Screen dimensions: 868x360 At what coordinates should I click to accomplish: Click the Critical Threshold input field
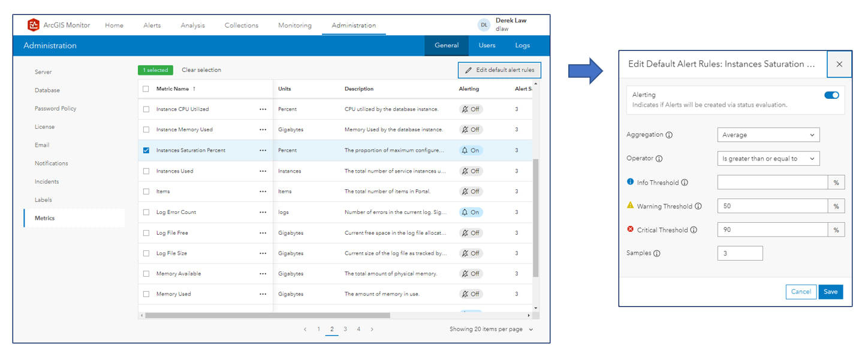pos(772,230)
